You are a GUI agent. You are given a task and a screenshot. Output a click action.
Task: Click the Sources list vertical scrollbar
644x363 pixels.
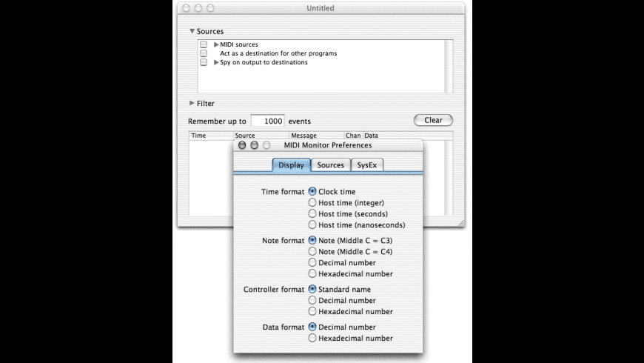click(x=449, y=66)
